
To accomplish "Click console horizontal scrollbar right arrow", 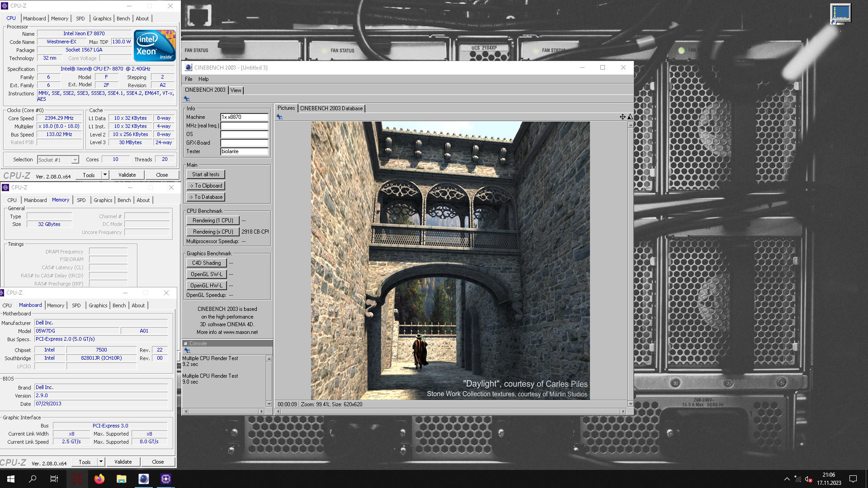I will point(261,411).
